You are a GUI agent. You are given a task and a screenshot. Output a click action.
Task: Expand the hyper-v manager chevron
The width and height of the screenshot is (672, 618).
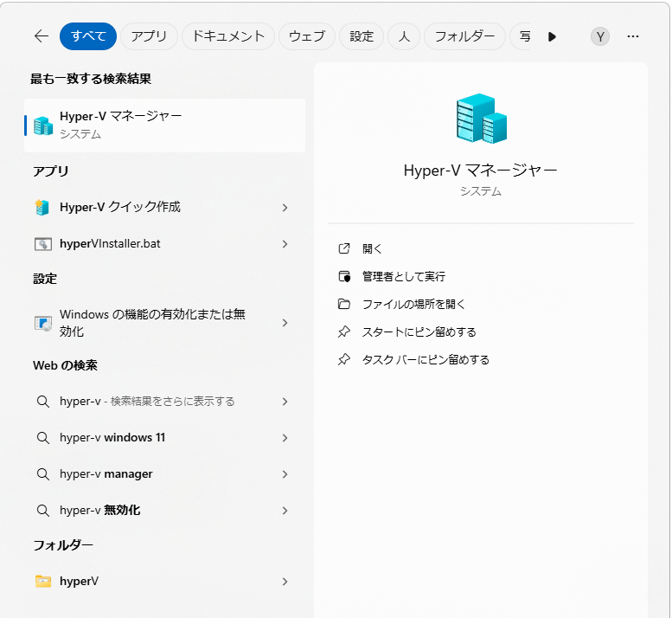click(x=285, y=474)
